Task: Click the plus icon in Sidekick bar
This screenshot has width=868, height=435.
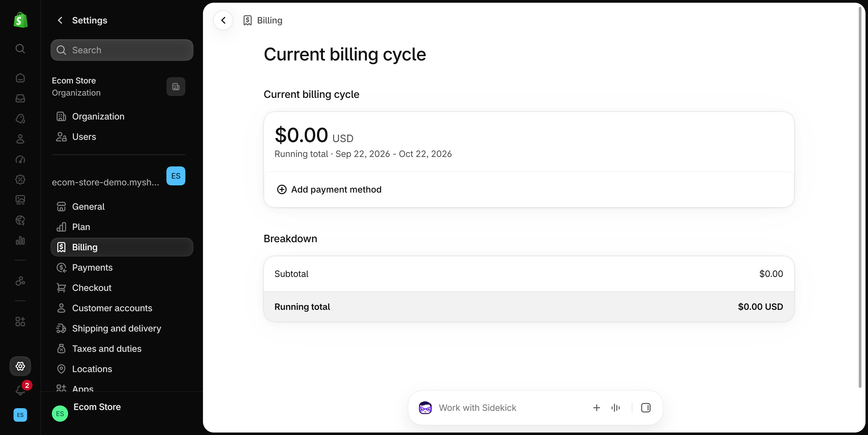Action: (596, 408)
